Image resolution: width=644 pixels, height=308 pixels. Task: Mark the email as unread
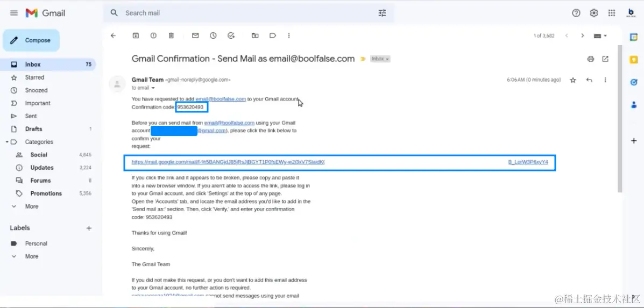(195, 35)
